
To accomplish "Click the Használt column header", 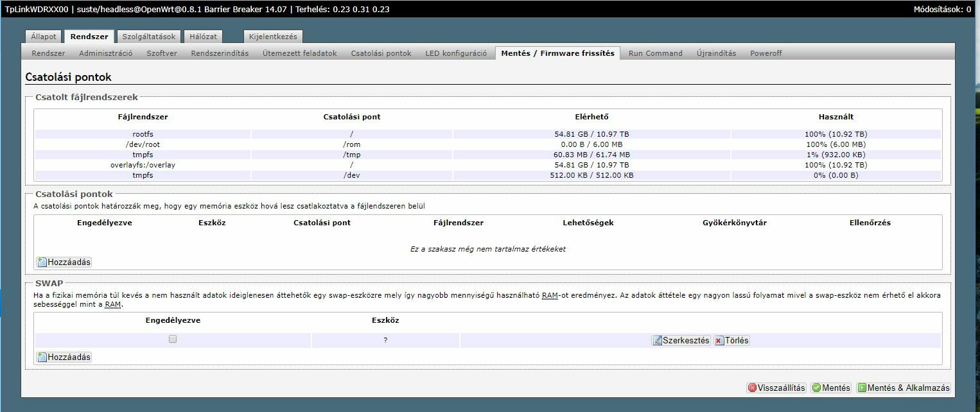I will tap(836, 117).
